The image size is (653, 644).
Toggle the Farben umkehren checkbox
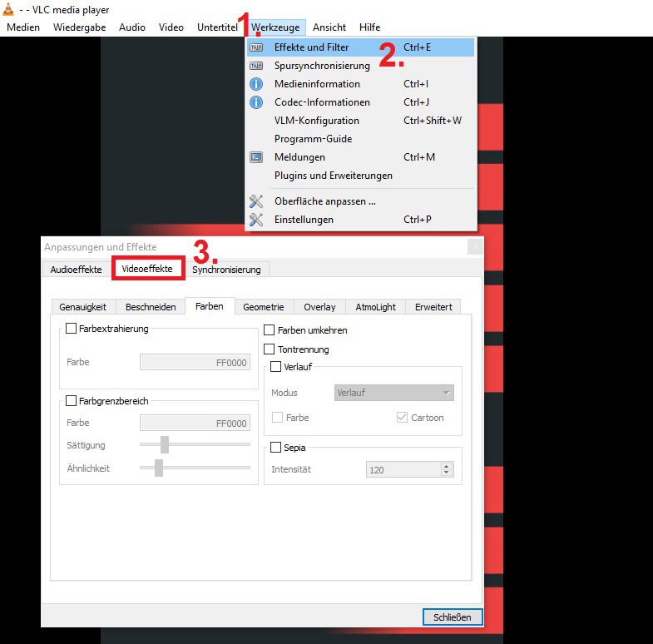click(270, 330)
